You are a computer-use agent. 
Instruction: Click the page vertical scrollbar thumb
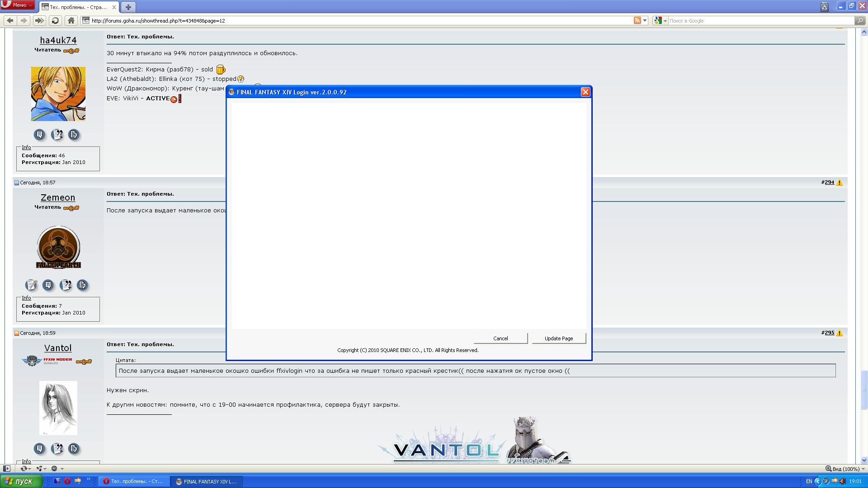(864, 389)
